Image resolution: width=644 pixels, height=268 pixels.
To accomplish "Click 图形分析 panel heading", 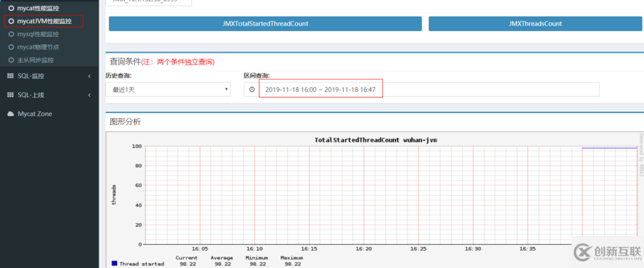I will (x=125, y=122).
